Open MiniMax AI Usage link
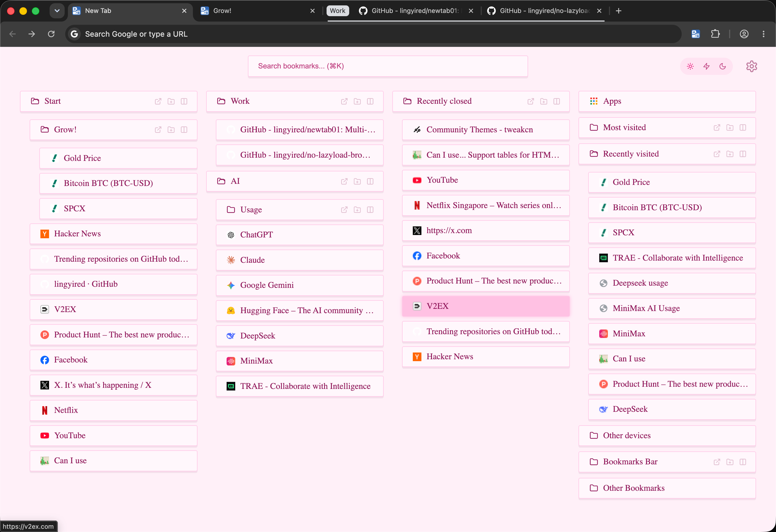This screenshot has height=532, width=776. pos(672,308)
